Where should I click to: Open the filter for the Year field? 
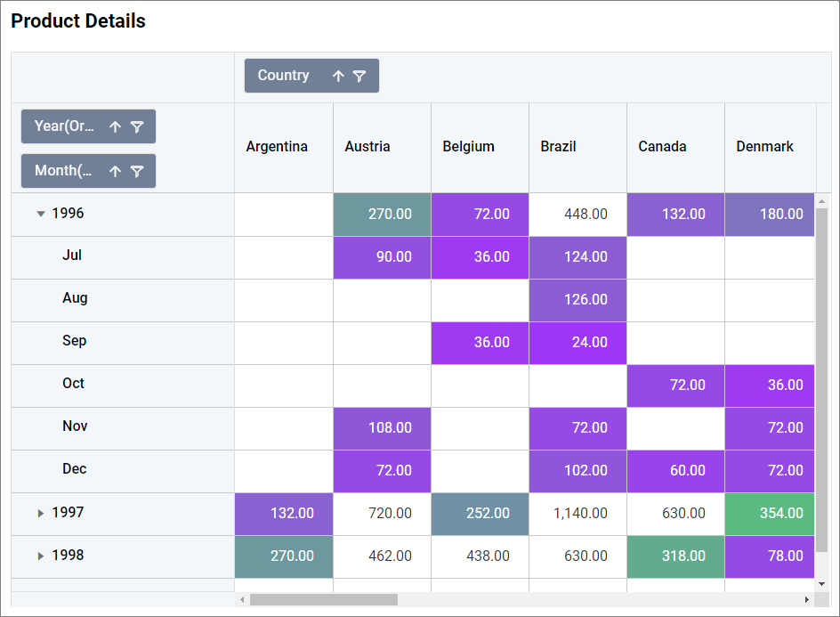(138, 126)
